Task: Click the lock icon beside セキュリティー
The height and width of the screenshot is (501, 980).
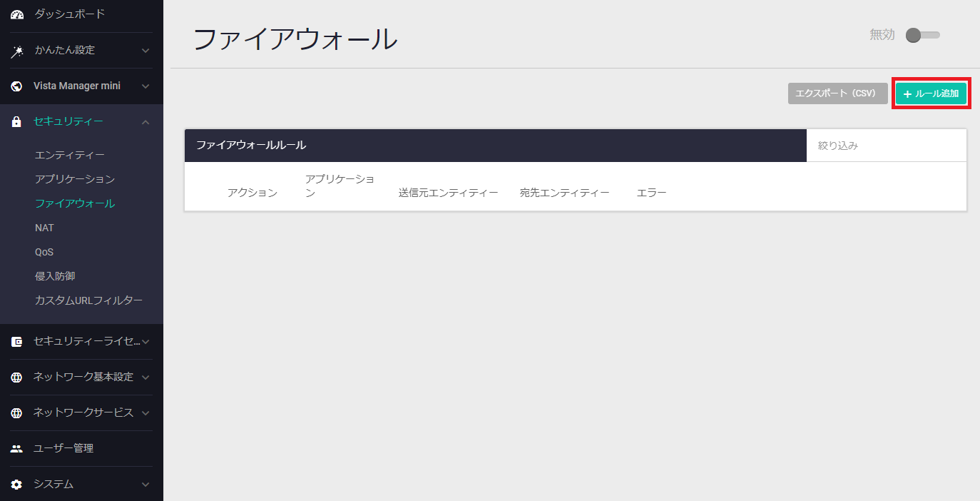Action: pos(17,122)
